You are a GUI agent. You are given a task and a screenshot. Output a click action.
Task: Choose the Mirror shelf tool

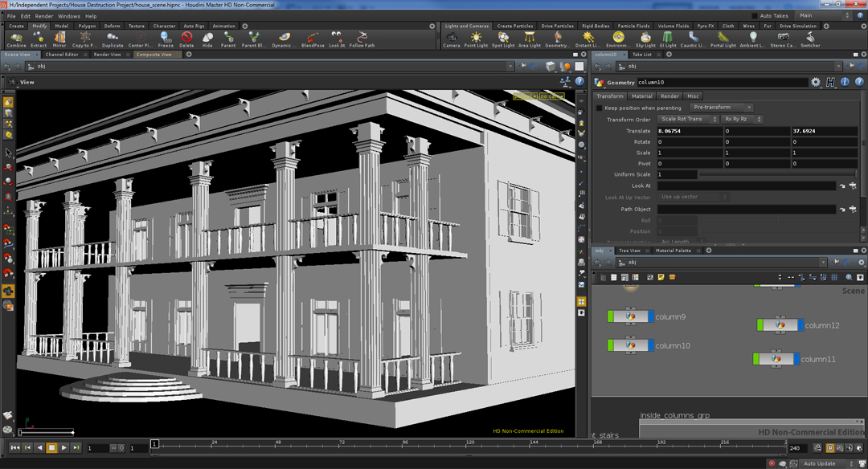[59, 39]
